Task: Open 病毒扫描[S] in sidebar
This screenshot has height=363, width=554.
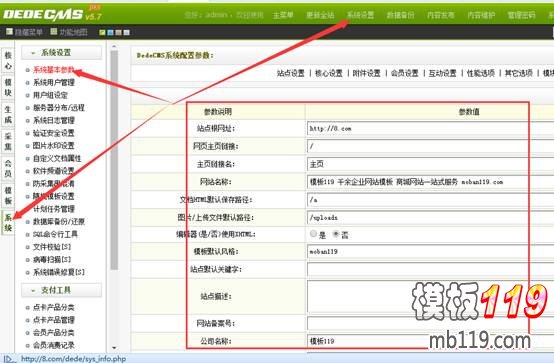Action: (52, 259)
